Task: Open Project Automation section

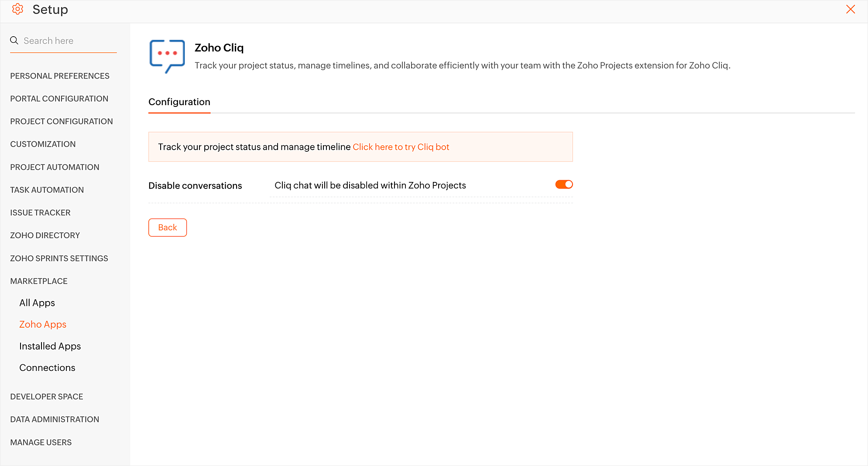Action: [x=55, y=167]
